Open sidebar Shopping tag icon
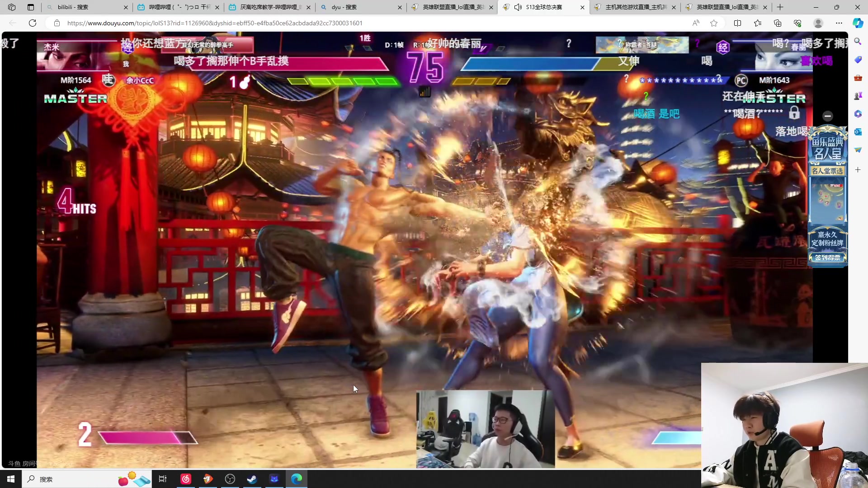868x488 pixels. point(858,60)
